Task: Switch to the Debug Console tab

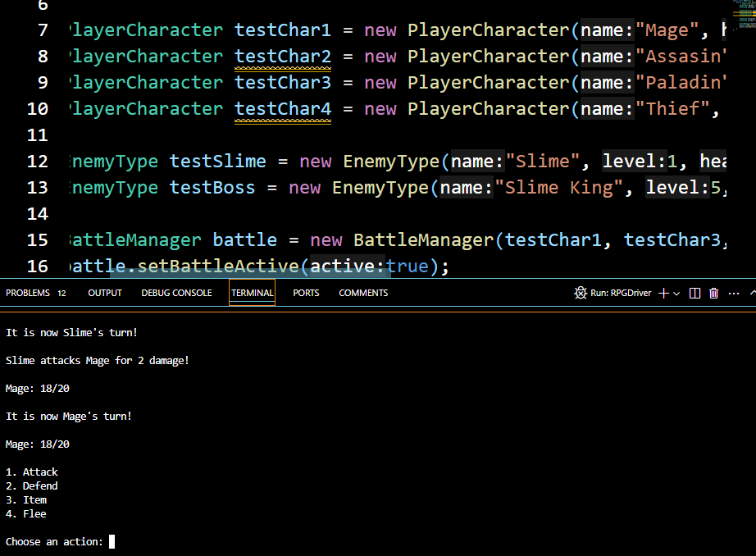Action: click(x=176, y=293)
